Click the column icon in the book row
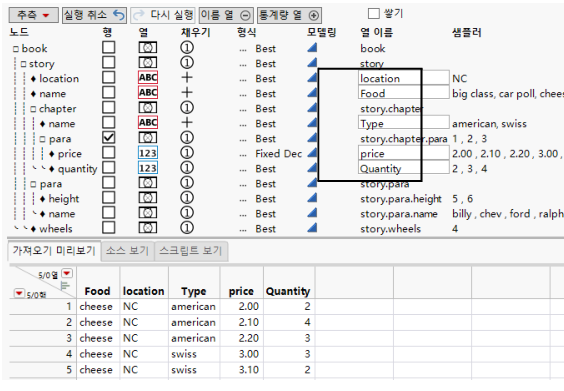Screen dimensions: 564x391 pos(148,47)
